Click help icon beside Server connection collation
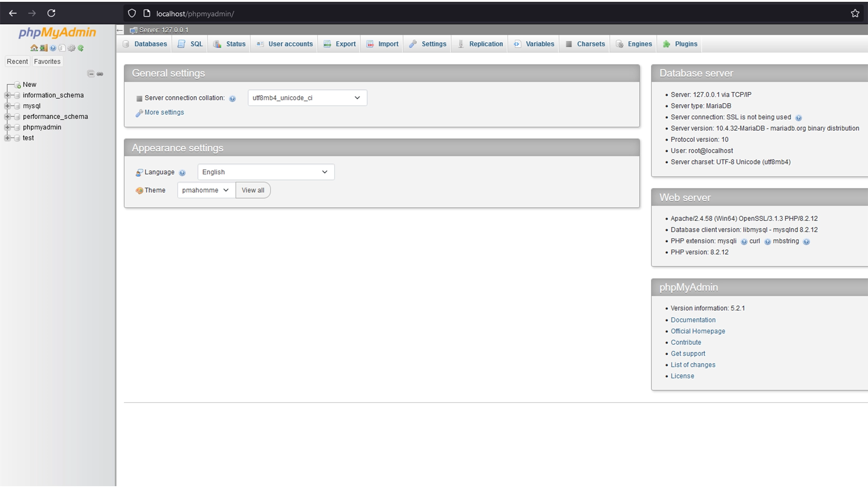868x488 pixels. [x=232, y=99]
